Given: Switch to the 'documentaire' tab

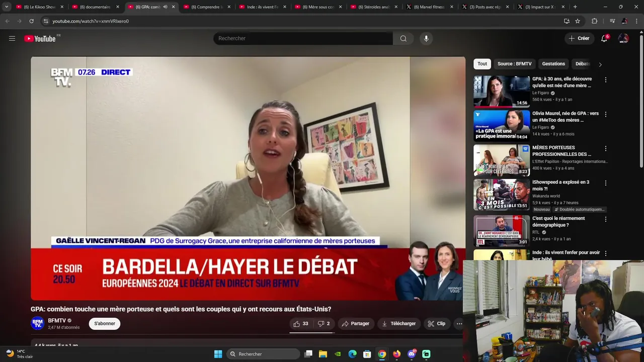Looking at the screenshot, I should pyautogui.click(x=95, y=7).
